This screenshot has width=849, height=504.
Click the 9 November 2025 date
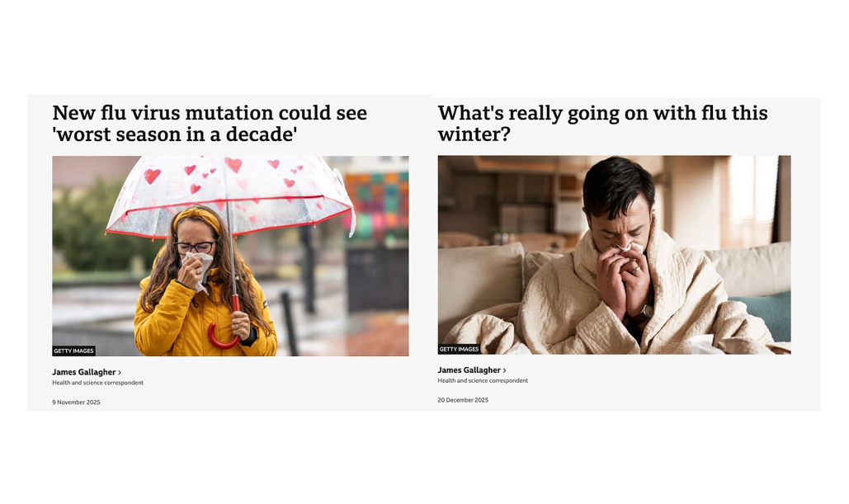(76, 403)
